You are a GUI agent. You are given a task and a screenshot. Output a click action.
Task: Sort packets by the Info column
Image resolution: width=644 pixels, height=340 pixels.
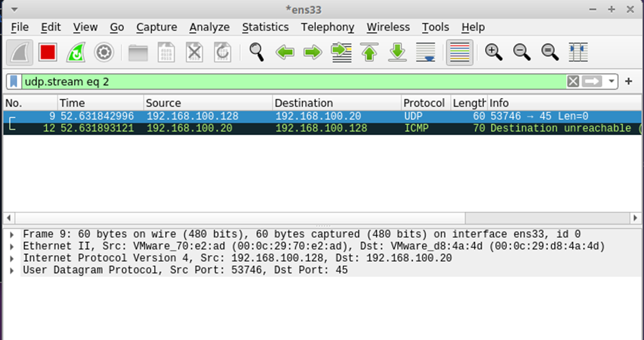tap(565, 103)
